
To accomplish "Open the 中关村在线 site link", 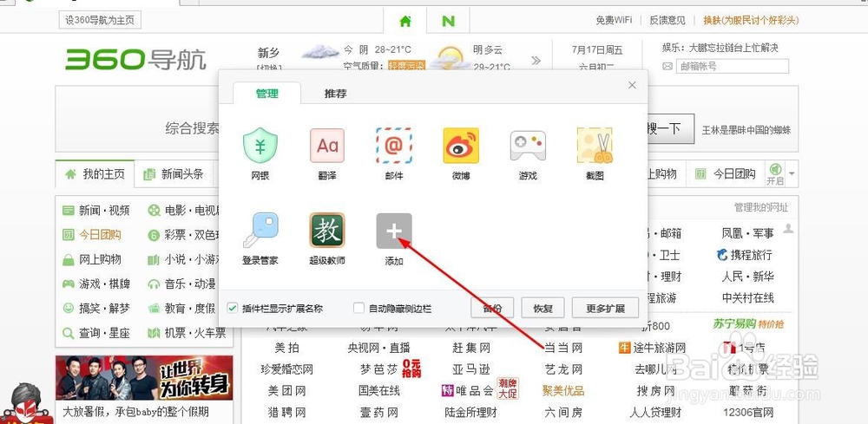I will (747, 298).
